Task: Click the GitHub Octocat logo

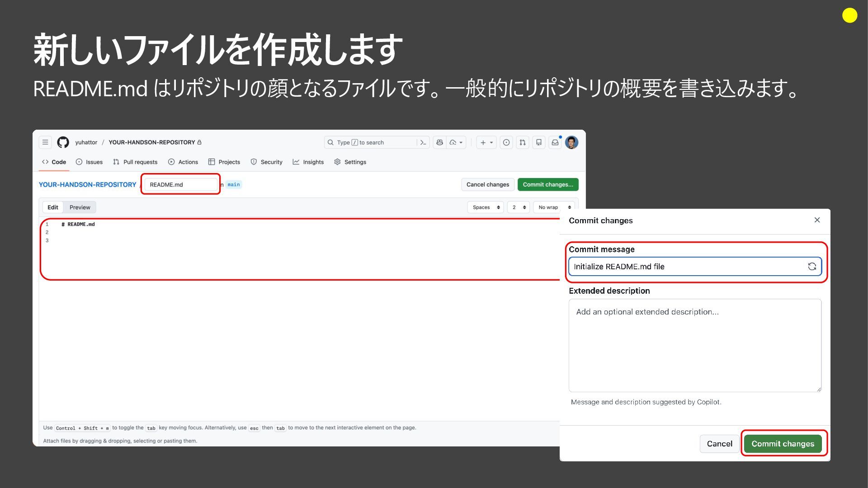Action: click(x=63, y=142)
